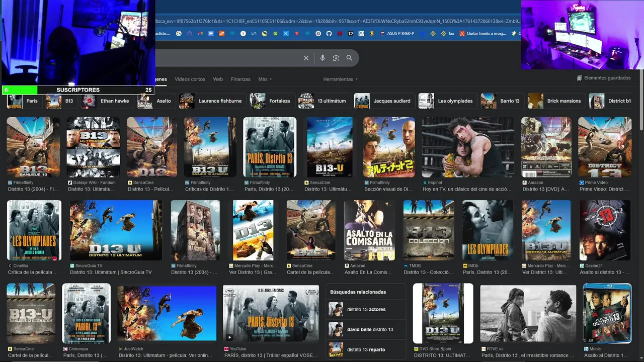Select the Fortaleza filter chip
The width and height of the screenshot is (644, 362).
tap(272, 101)
